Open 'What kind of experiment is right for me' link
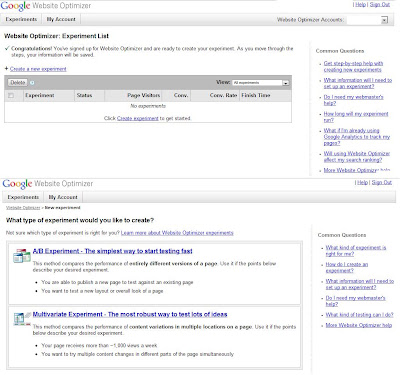Viewport: 400px width, 375px height. pos(356,251)
